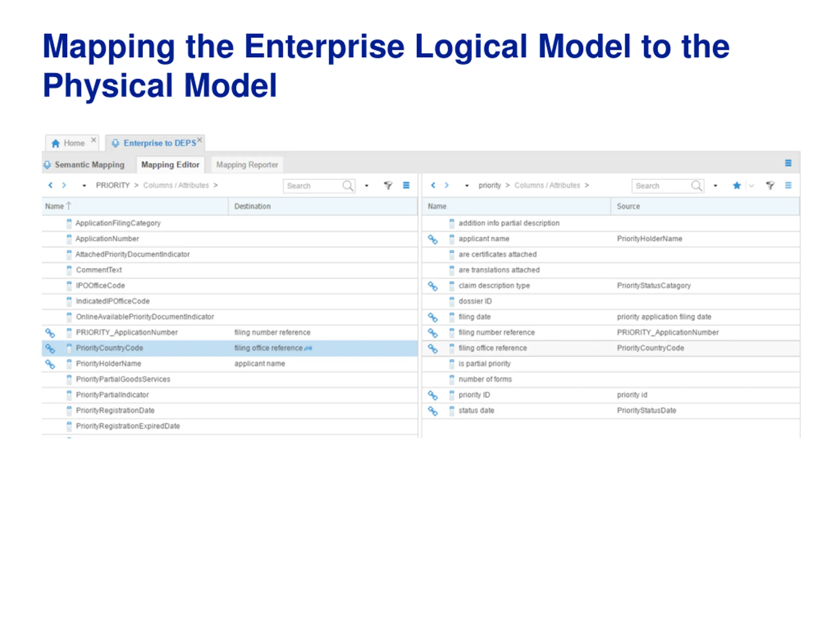The width and height of the screenshot is (840, 630).
Task: Click the PRIORITY breadcrumb link
Action: [113, 185]
